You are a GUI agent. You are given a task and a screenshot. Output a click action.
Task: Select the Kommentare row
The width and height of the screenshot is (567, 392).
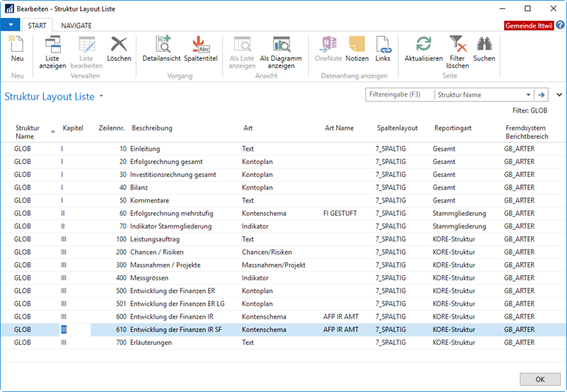click(283, 200)
